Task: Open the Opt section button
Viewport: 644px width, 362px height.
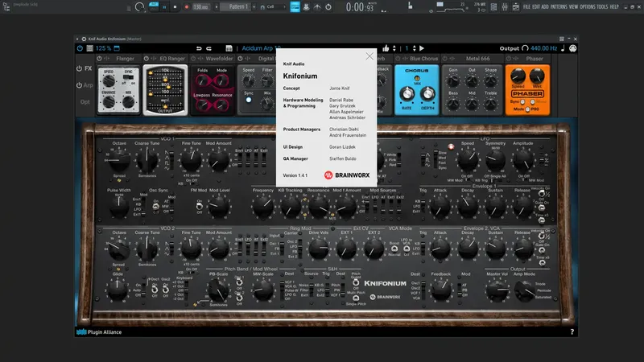Action: pos(85,102)
